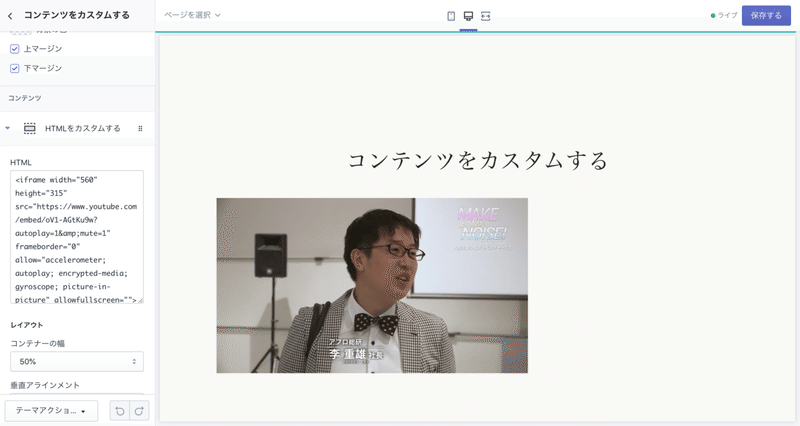The width and height of the screenshot is (800, 426).
Task: Open the ページを選択 dropdown
Action: click(192, 15)
